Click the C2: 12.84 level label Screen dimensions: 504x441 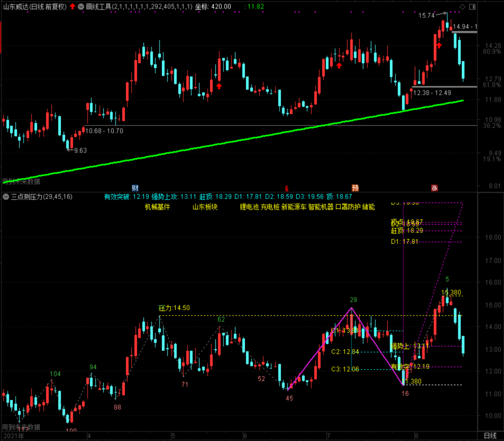[345, 352]
